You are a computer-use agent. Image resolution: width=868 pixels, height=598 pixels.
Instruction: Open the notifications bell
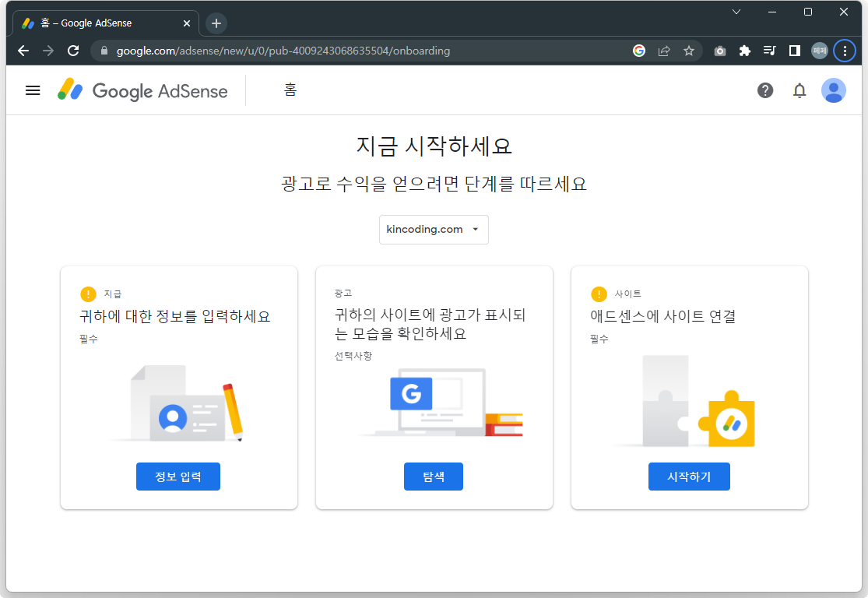pos(799,90)
